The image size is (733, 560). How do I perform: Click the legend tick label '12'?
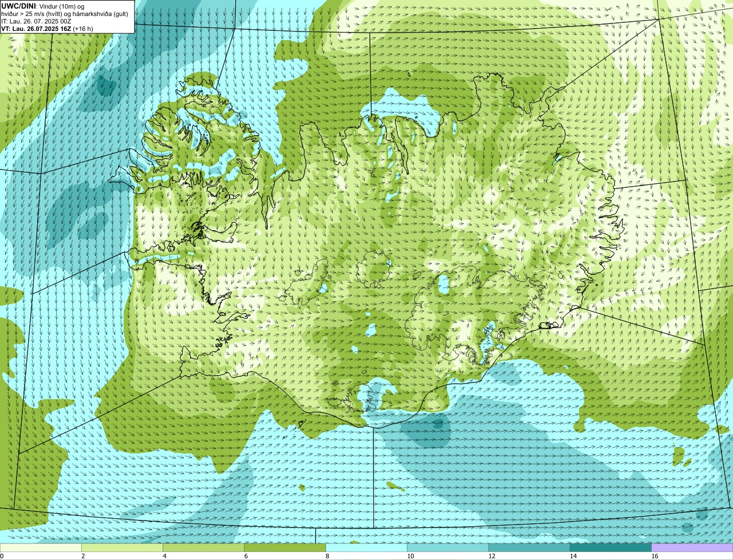491,556
